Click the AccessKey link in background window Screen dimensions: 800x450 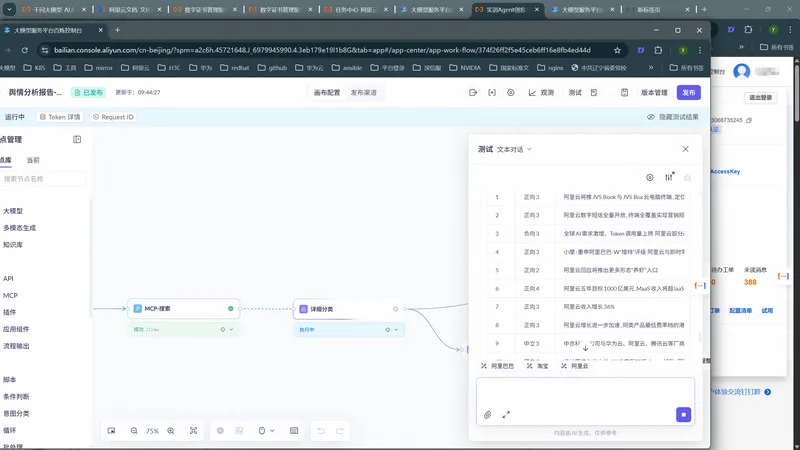coord(724,171)
